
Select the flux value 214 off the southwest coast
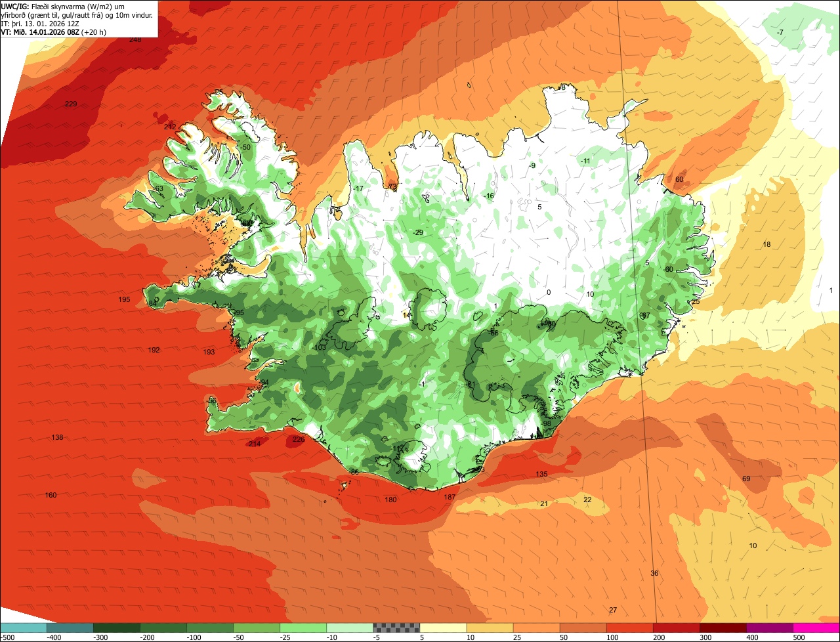tap(255, 444)
